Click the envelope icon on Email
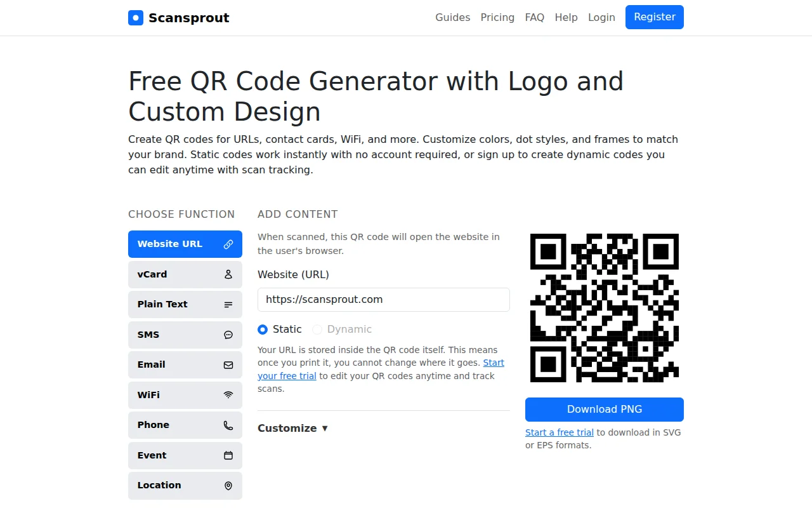The height and width of the screenshot is (508, 812). 228,365
